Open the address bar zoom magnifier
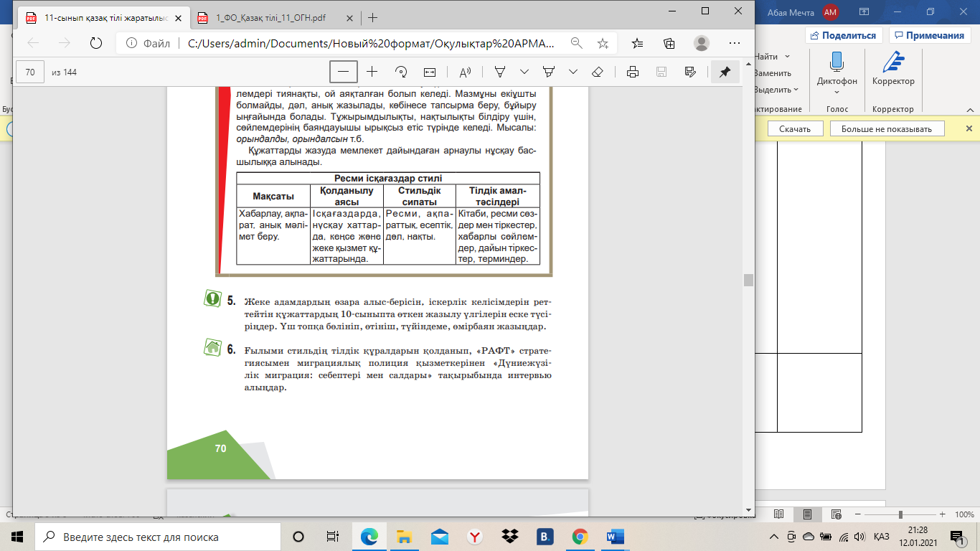The height and width of the screenshot is (551, 980). 576,43
